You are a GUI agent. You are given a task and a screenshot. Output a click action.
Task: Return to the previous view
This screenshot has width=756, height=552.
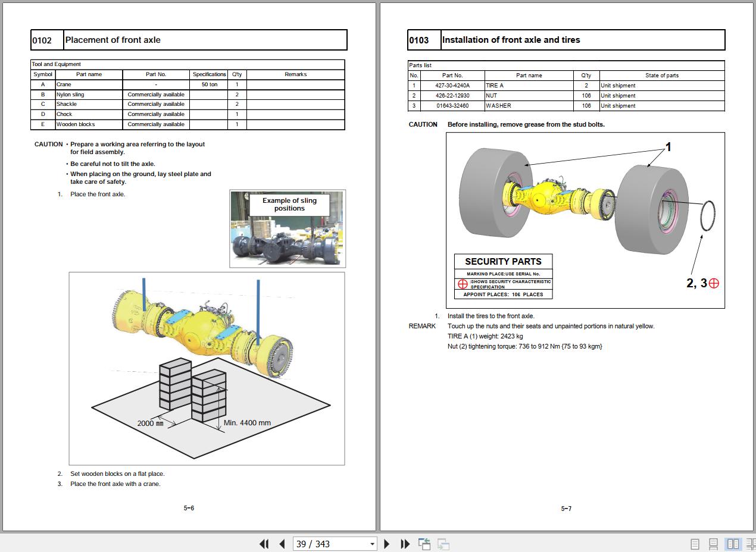pos(424,544)
